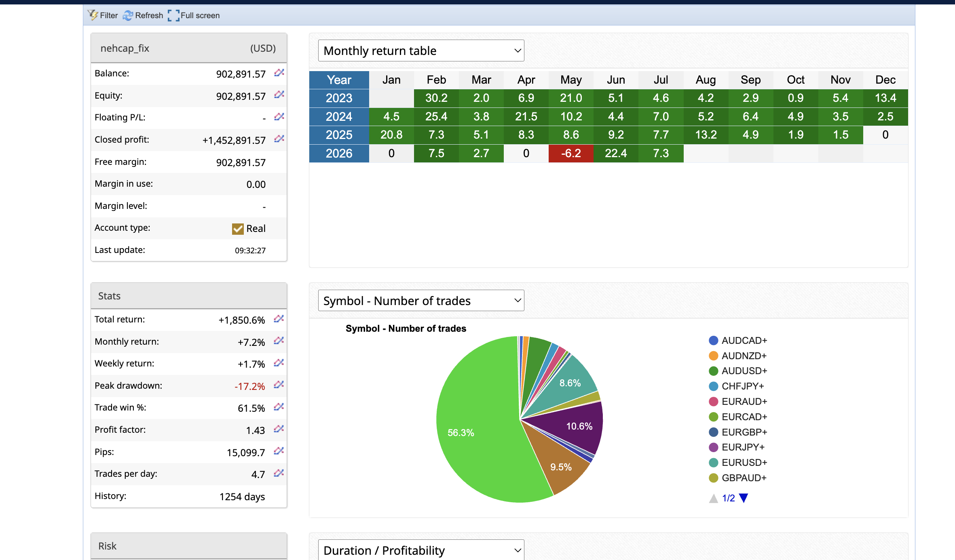The height and width of the screenshot is (560, 955).
Task: Click the 22.4 Jun 2026 cell
Action: pos(616,153)
